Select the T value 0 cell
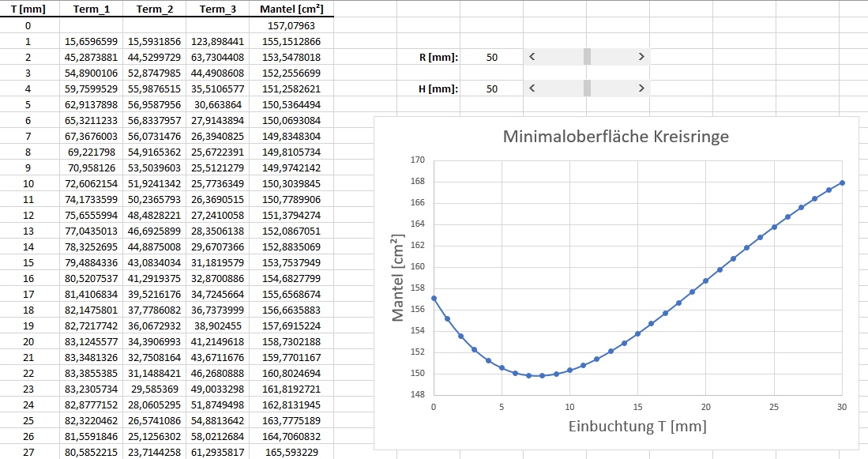This screenshot has width=868, height=459. click(28, 25)
